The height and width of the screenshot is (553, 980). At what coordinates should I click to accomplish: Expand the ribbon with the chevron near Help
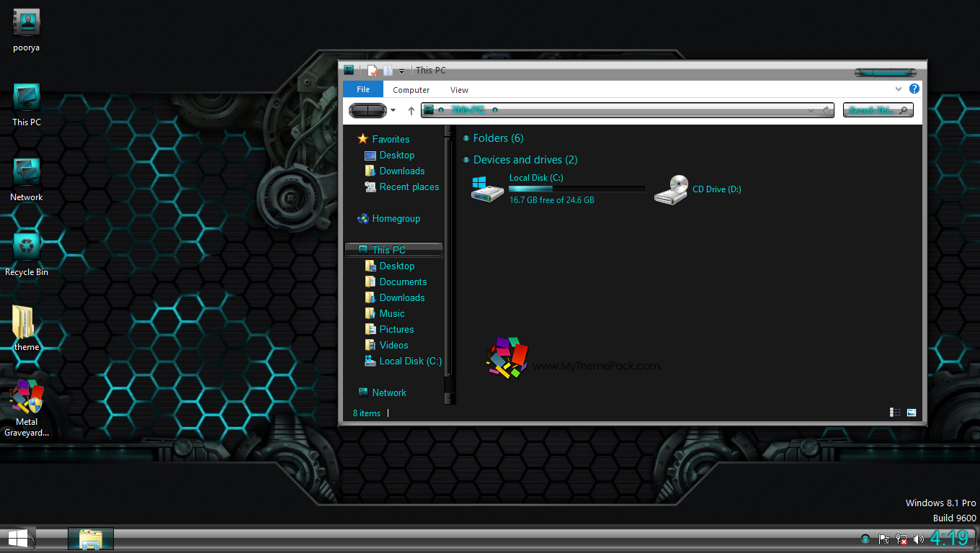click(x=899, y=89)
